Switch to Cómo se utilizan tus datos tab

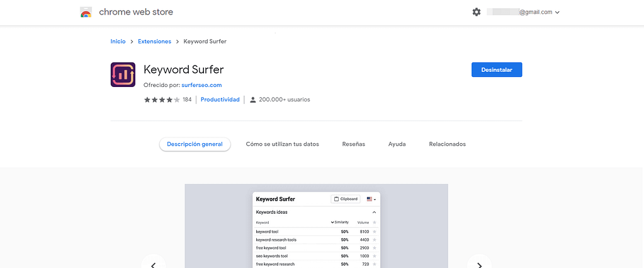tap(282, 144)
